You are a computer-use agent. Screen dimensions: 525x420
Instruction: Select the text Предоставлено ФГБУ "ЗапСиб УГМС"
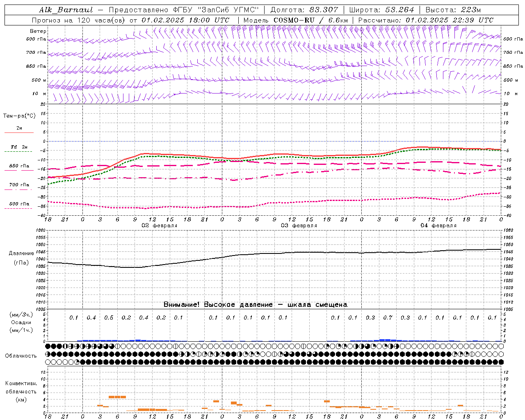(x=184, y=10)
